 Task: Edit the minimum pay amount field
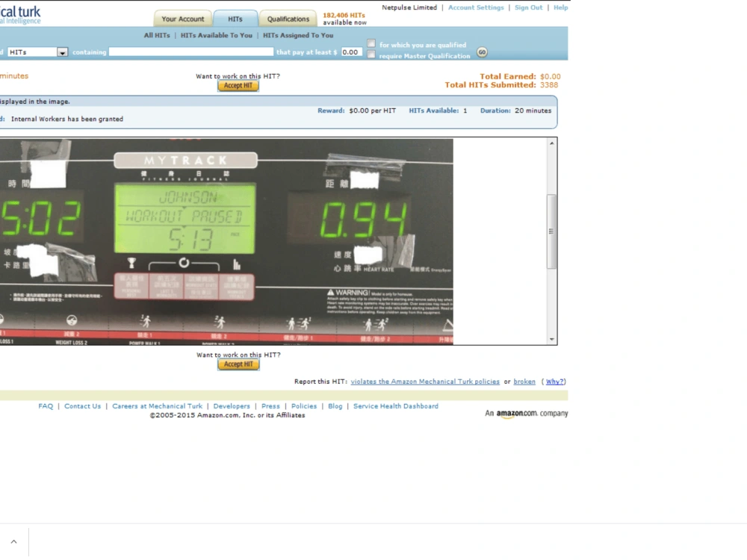point(350,52)
